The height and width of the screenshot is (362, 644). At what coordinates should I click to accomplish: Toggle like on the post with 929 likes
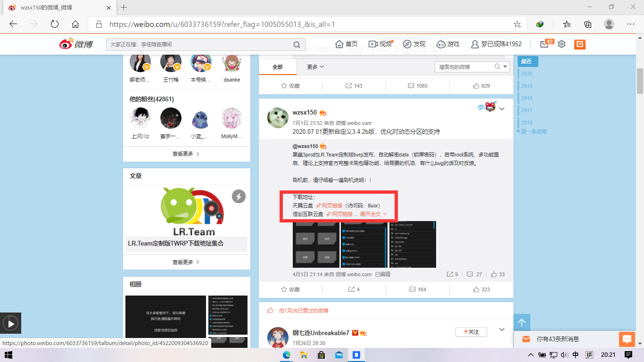(x=481, y=86)
